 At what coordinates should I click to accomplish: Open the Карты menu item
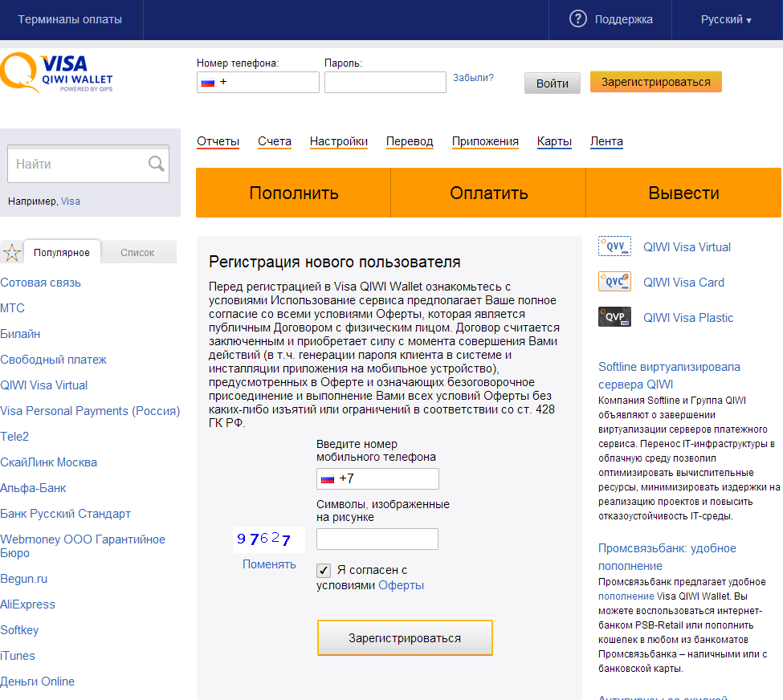554,141
